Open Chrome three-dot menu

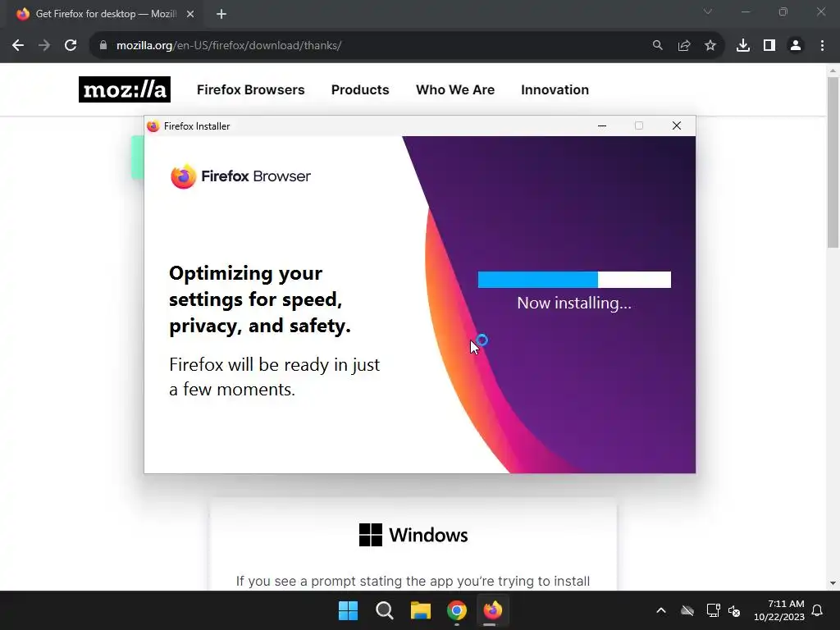click(x=822, y=46)
